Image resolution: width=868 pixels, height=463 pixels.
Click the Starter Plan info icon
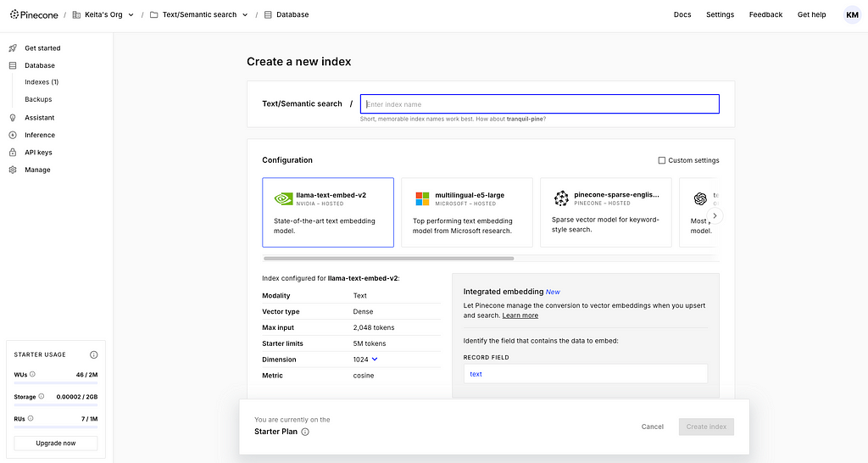click(305, 432)
